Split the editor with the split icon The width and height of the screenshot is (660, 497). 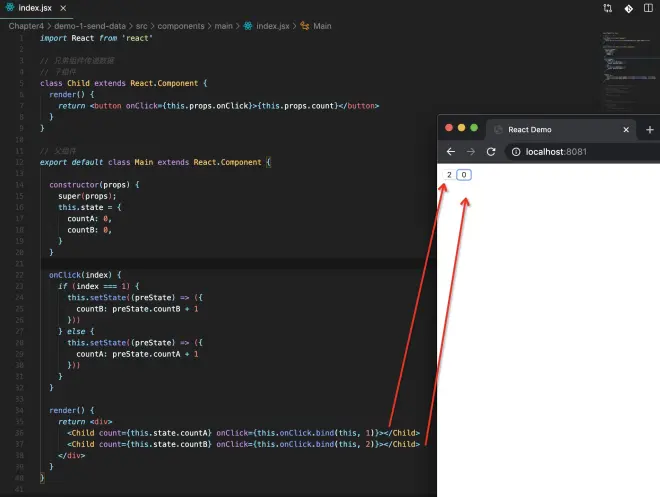click(x=648, y=8)
